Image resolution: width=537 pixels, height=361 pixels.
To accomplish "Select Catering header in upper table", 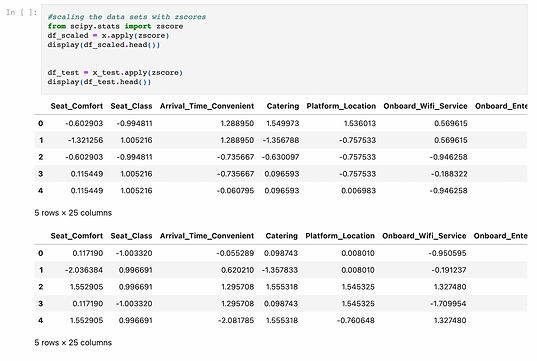I will click(x=283, y=106).
